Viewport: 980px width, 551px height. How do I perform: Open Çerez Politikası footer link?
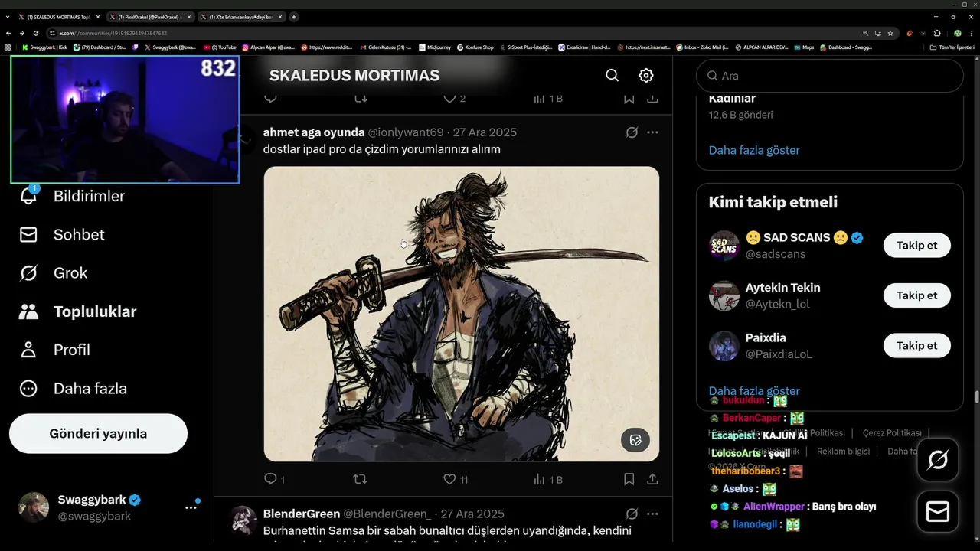pyautogui.click(x=892, y=433)
